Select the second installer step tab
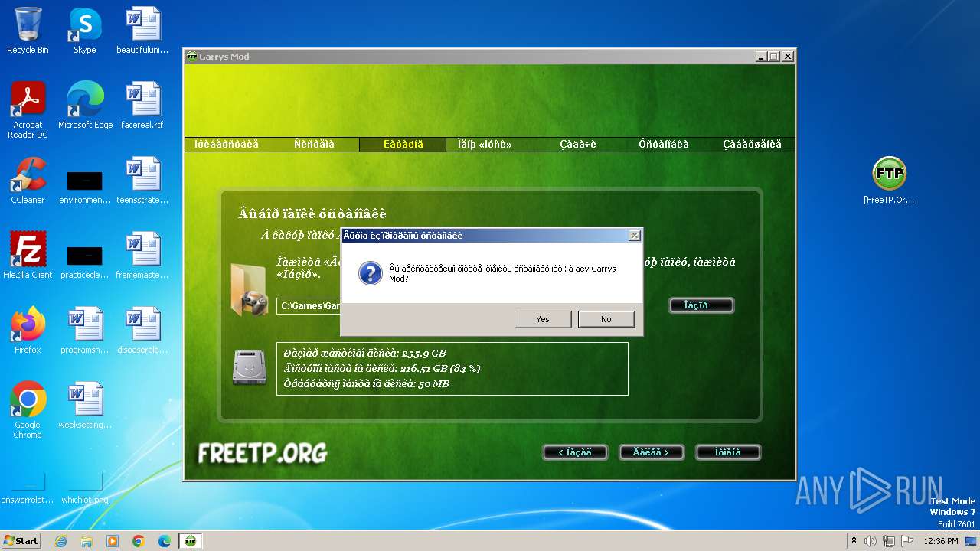The width and height of the screenshot is (980, 551). (x=314, y=144)
